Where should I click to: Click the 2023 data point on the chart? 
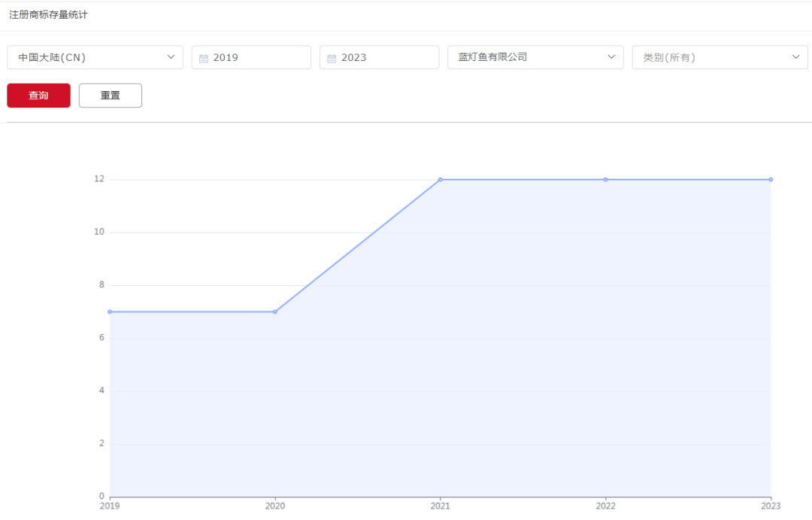click(771, 180)
